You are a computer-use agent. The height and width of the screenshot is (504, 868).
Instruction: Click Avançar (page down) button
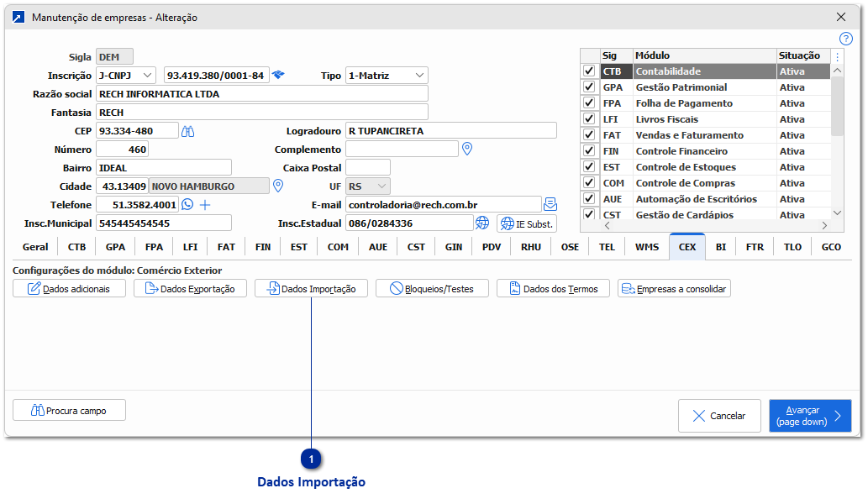pos(810,416)
